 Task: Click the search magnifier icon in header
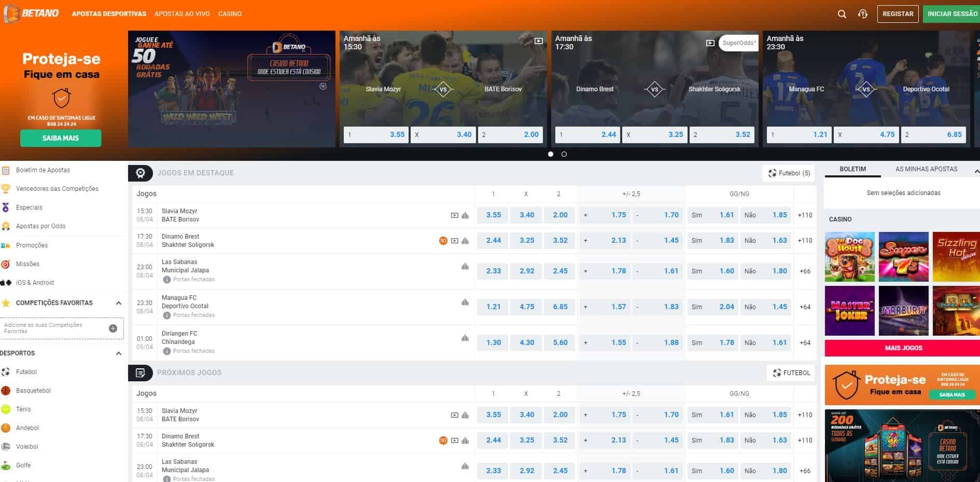coord(842,14)
